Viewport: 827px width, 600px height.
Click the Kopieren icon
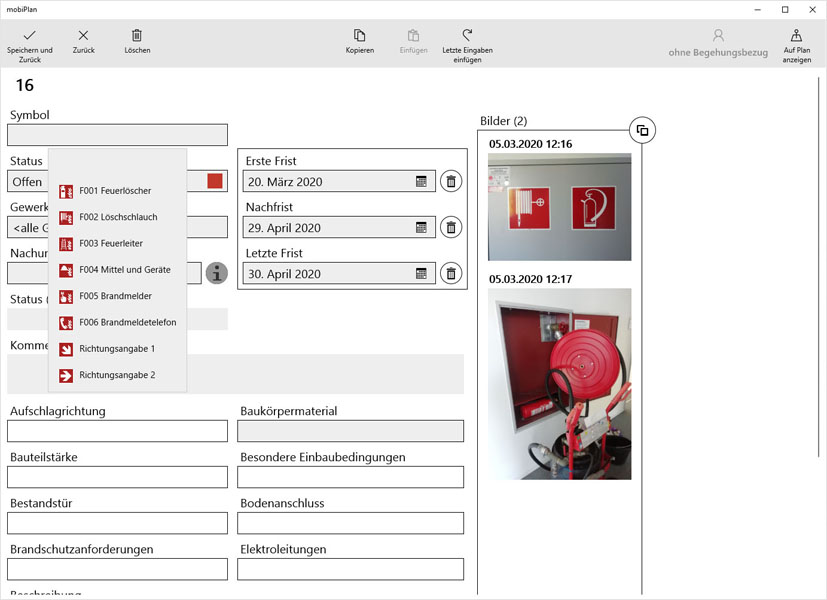[360, 35]
